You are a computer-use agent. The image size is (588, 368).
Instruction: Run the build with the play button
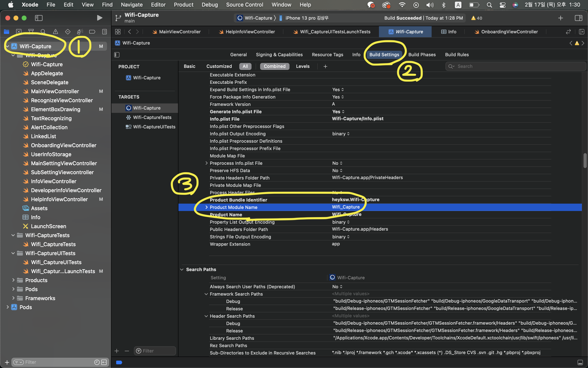point(99,18)
